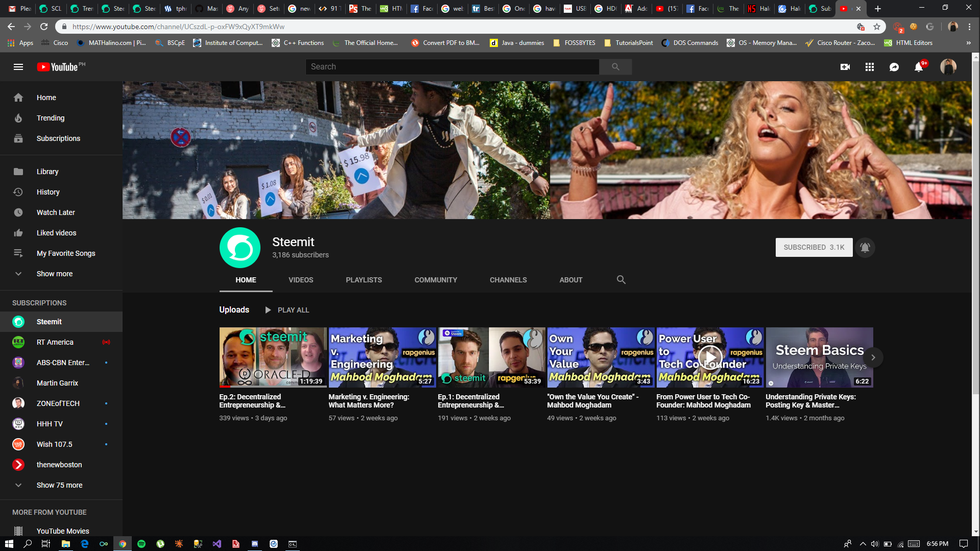This screenshot has width=980, height=551.
Task: Open the create video camera icon
Action: 845,67
